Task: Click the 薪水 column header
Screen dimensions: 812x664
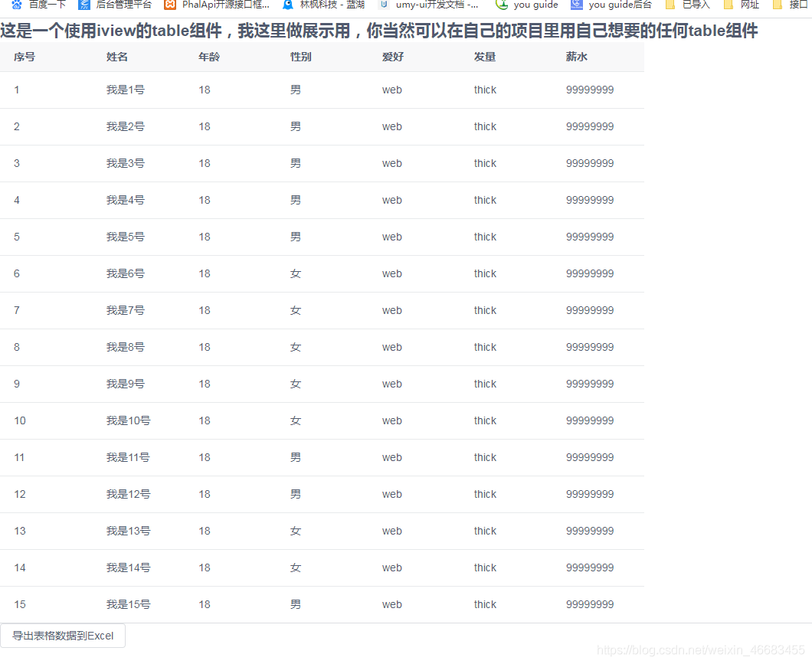Action: pyautogui.click(x=577, y=56)
